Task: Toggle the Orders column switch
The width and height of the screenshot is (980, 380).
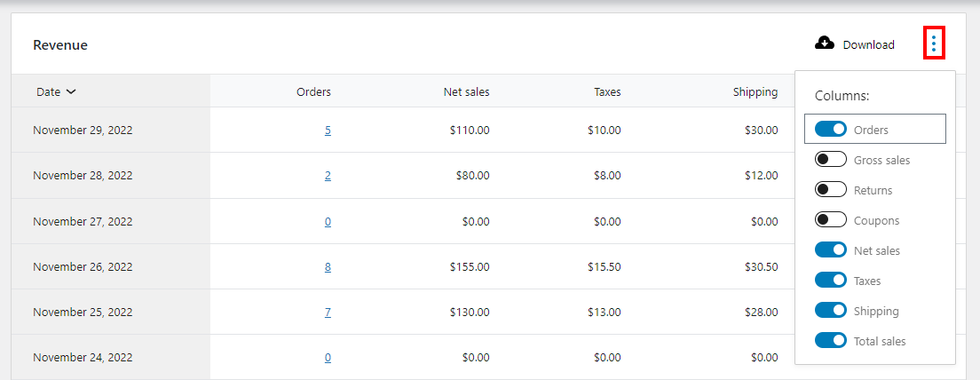Action: pos(831,130)
